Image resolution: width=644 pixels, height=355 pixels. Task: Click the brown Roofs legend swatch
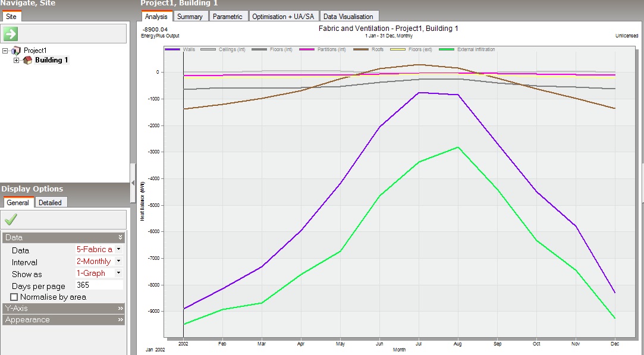(x=360, y=50)
